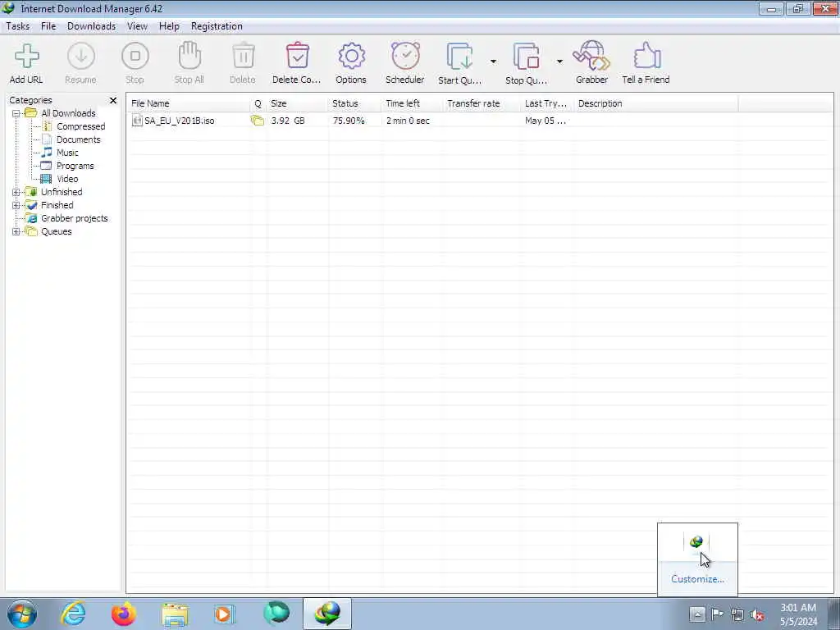The width and height of the screenshot is (840, 630).
Task: Select the Documents category
Action: 79,139
